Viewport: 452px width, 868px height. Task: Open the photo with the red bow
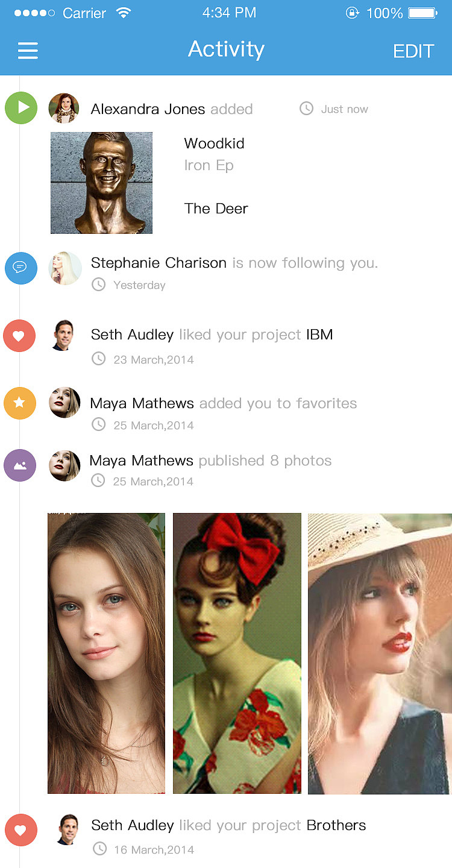coord(237,653)
